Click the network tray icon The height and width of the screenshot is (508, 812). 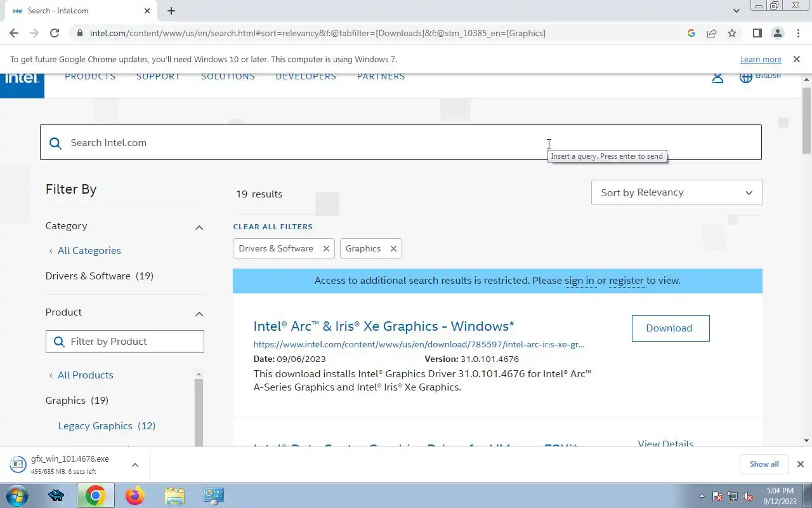click(x=733, y=496)
